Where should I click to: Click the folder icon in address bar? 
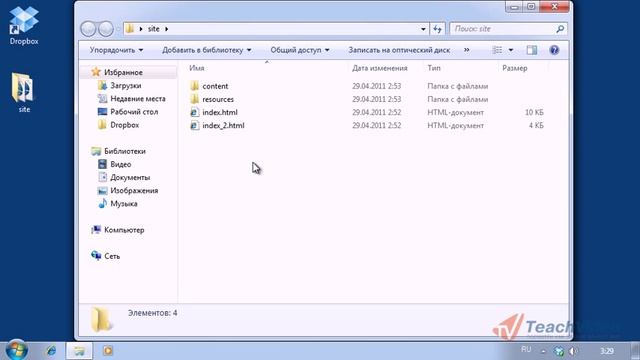tap(130, 29)
